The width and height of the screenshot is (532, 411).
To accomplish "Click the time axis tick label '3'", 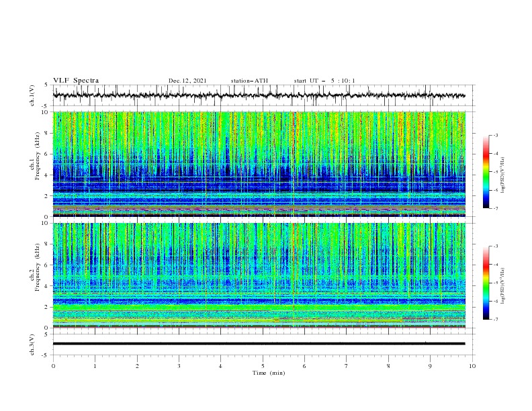I will tap(179, 366).
